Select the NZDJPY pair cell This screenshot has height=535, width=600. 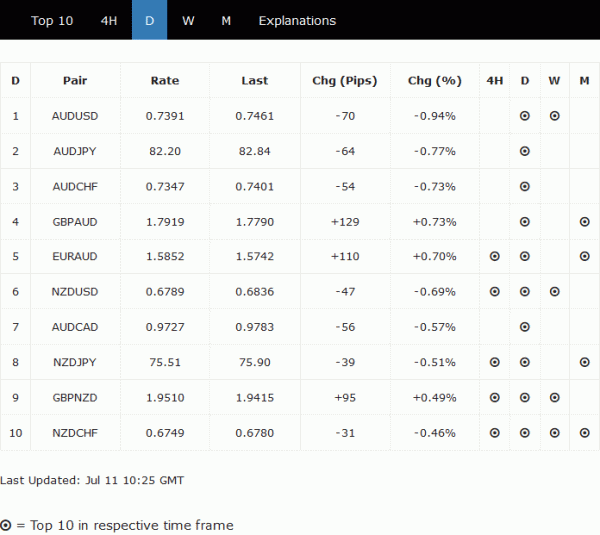75,362
